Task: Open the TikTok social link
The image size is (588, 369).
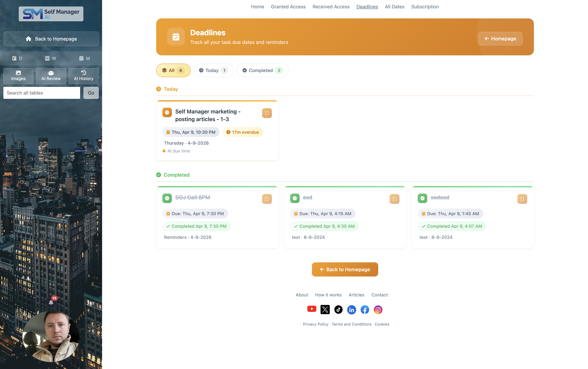Action: point(338,309)
